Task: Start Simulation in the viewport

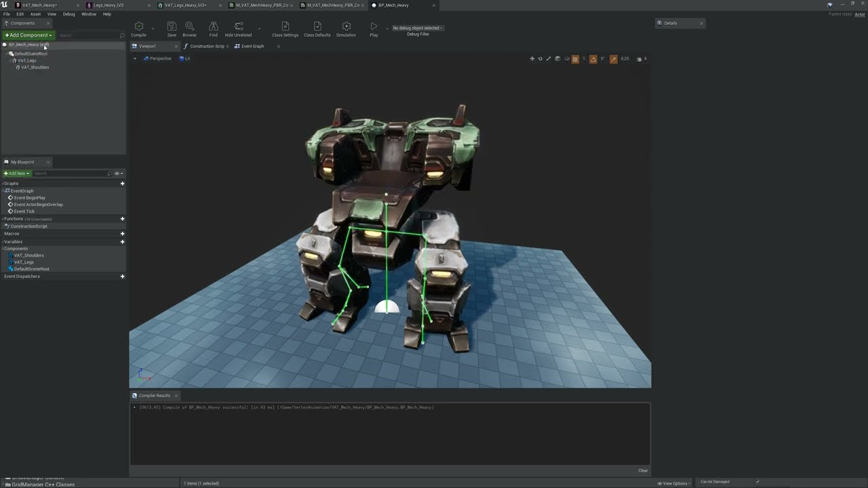Action: pos(346,29)
